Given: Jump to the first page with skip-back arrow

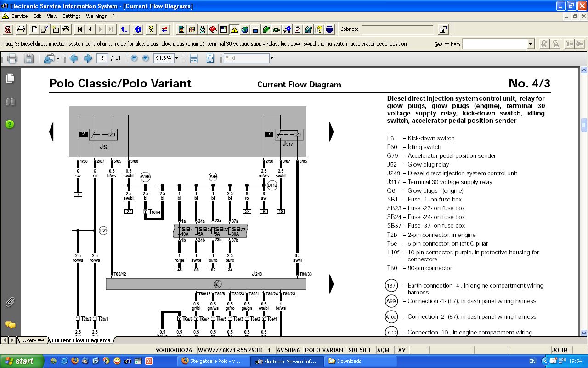Looking at the screenshot, I should pos(79,29).
